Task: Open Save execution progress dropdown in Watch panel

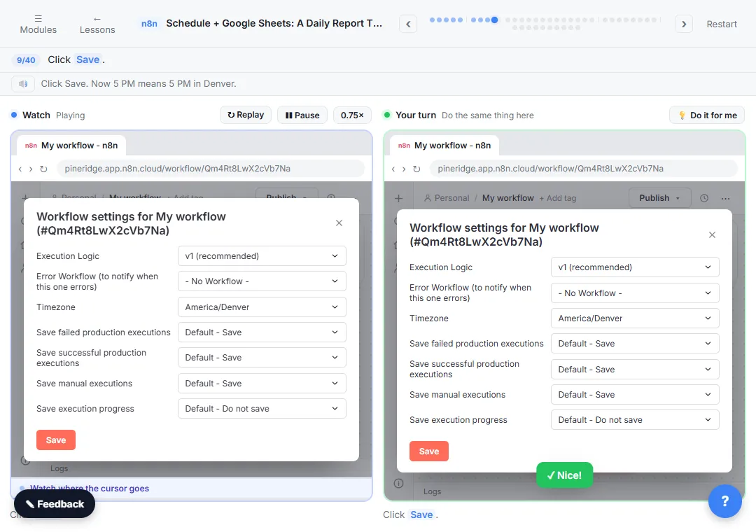Action: click(262, 409)
